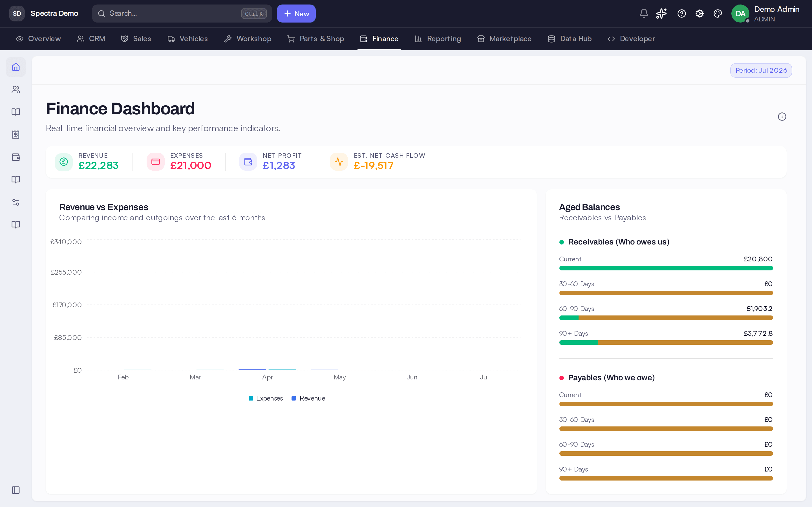Click the help question mark icon
Viewport: 812px width, 507px height.
[681, 14]
